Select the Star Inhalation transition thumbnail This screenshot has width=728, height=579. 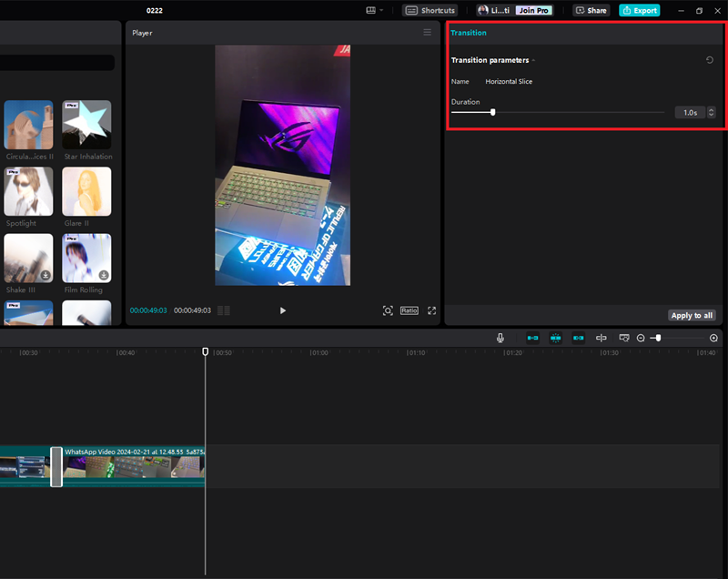[86, 125]
